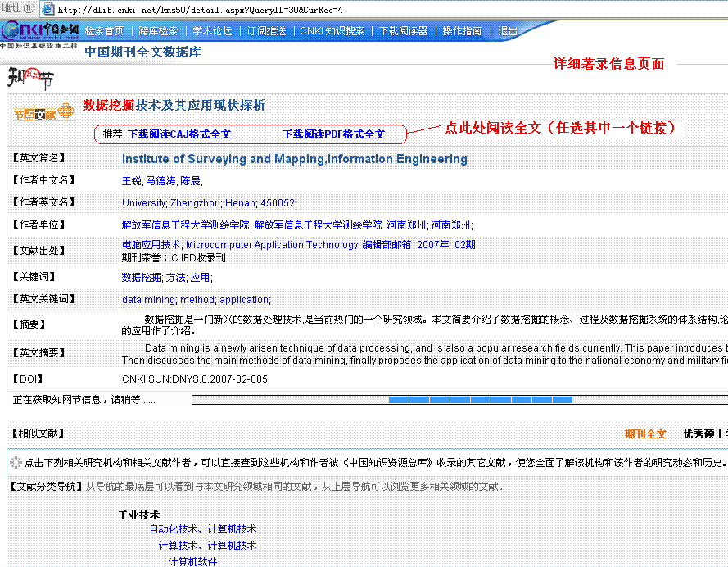
Task: Open 下载阅读器 in the navigation bar
Action: click(x=403, y=31)
